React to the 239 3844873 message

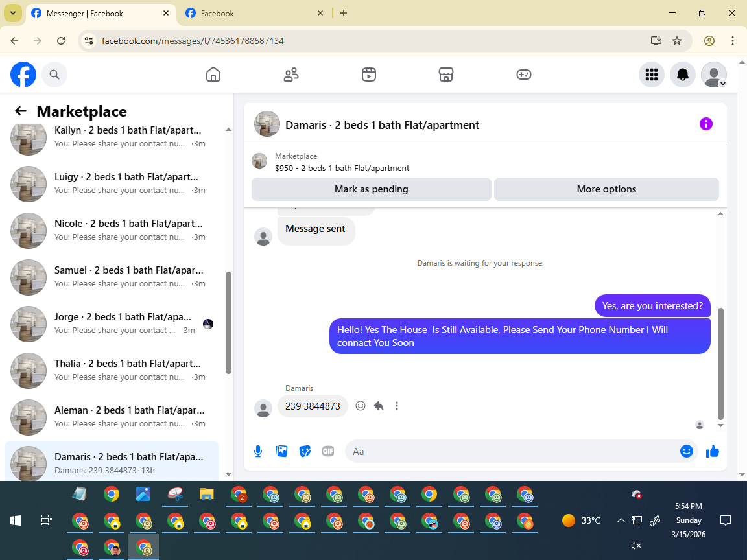click(x=361, y=406)
